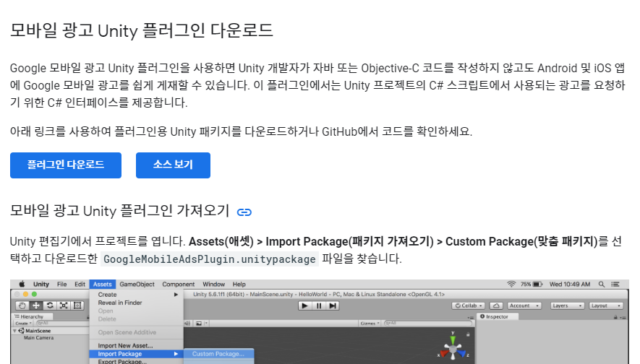Open the Layout dropdown
This screenshot has width=640, height=364.
(x=606, y=305)
